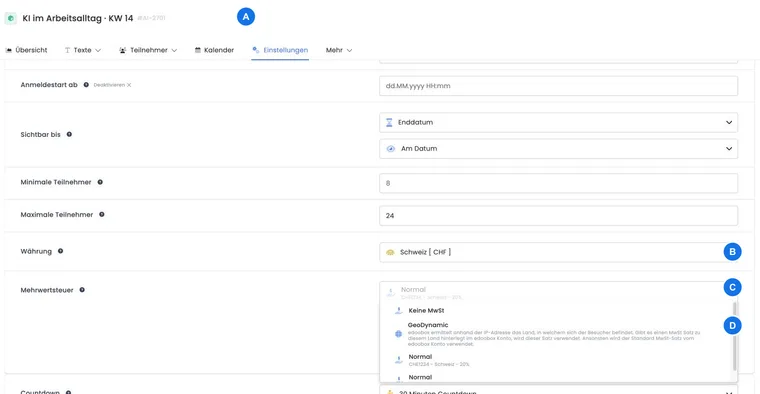Click the Maximale Teilnehmer field showing 24

tap(558, 216)
